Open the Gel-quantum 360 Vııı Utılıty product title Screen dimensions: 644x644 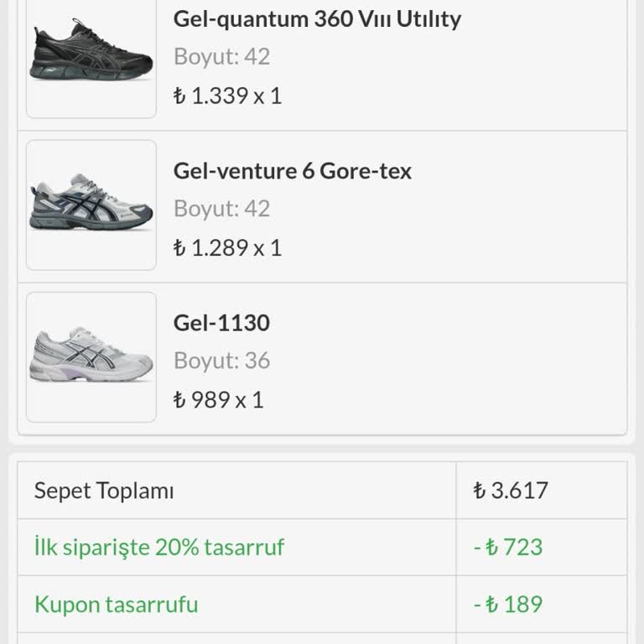(317, 18)
